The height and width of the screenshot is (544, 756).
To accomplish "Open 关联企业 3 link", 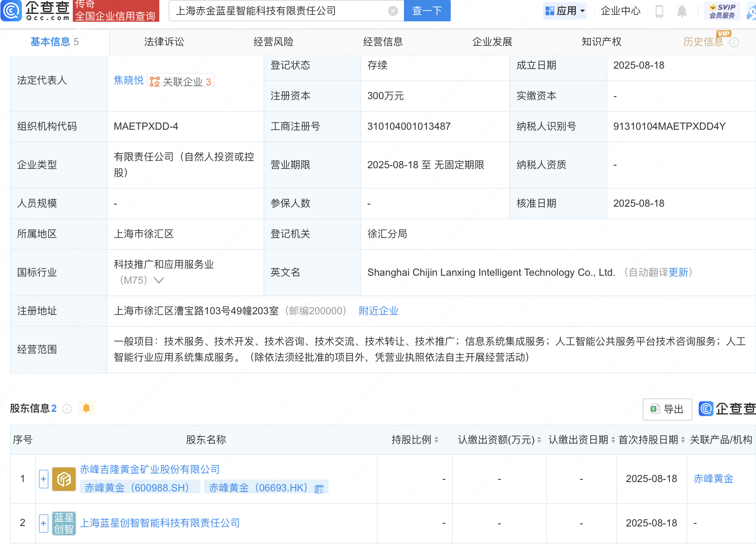I will point(181,81).
